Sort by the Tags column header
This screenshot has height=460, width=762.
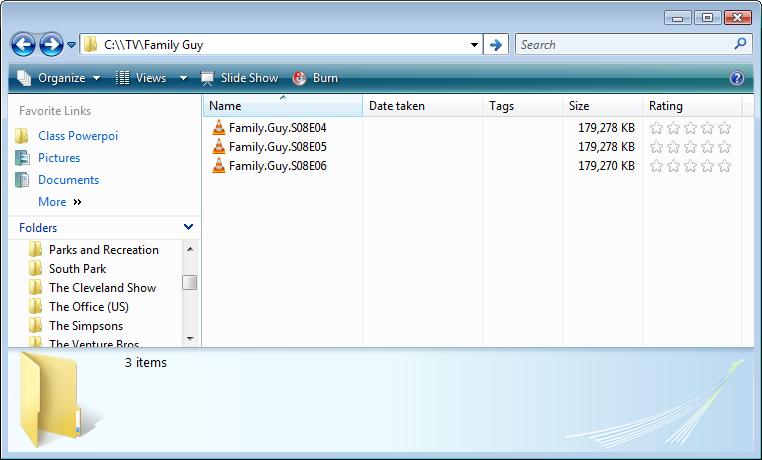click(x=522, y=106)
